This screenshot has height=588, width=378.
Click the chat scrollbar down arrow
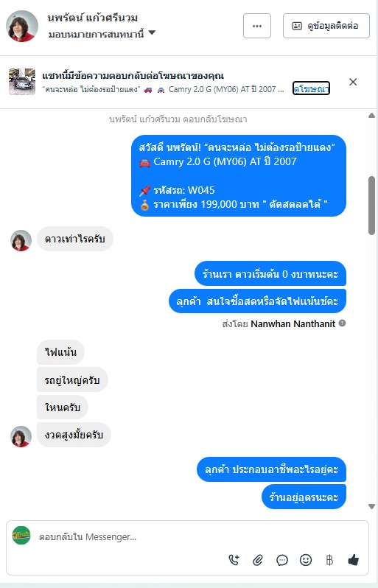click(371, 507)
